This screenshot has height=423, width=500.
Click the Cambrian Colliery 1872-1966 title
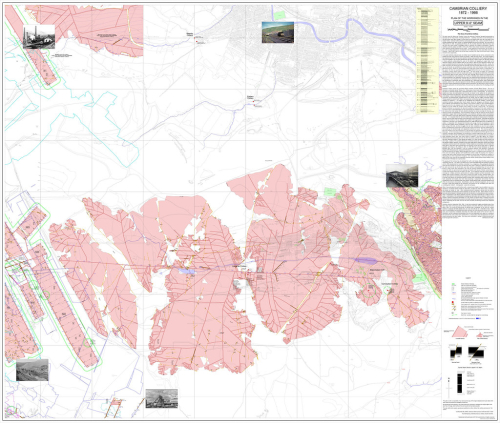[x=467, y=10]
